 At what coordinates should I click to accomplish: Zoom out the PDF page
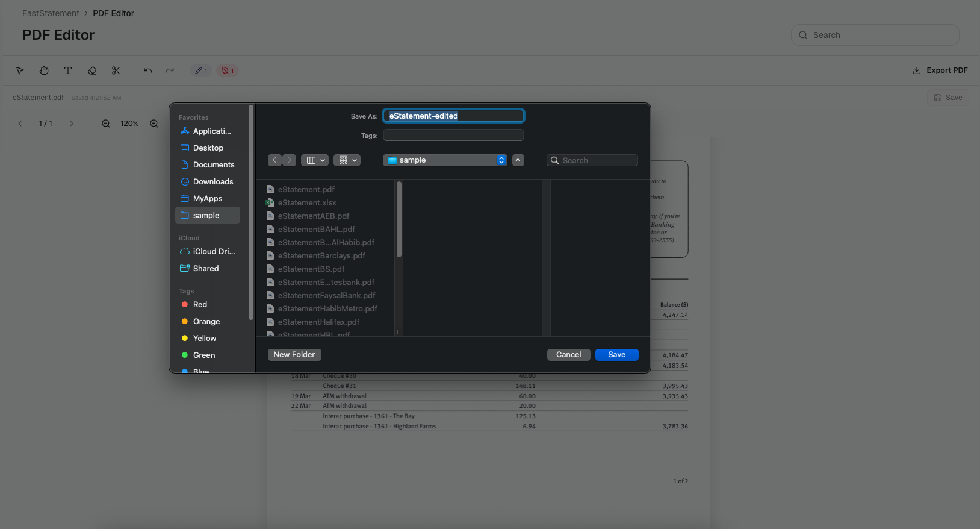pos(106,124)
